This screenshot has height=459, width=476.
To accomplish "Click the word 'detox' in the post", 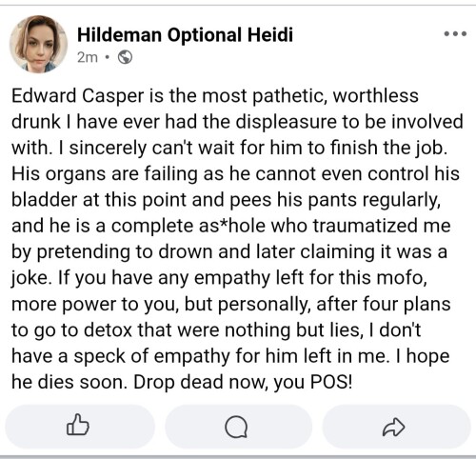I will pyautogui.click(x=108, y=330).
